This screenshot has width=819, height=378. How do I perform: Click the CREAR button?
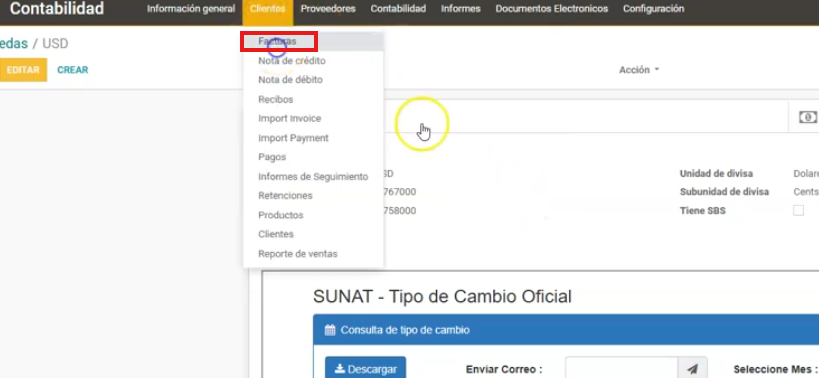point(73,70)
